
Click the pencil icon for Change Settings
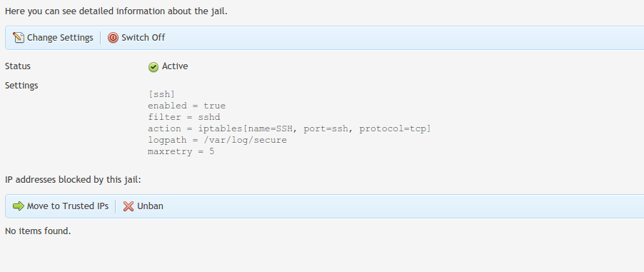point(19,37)
